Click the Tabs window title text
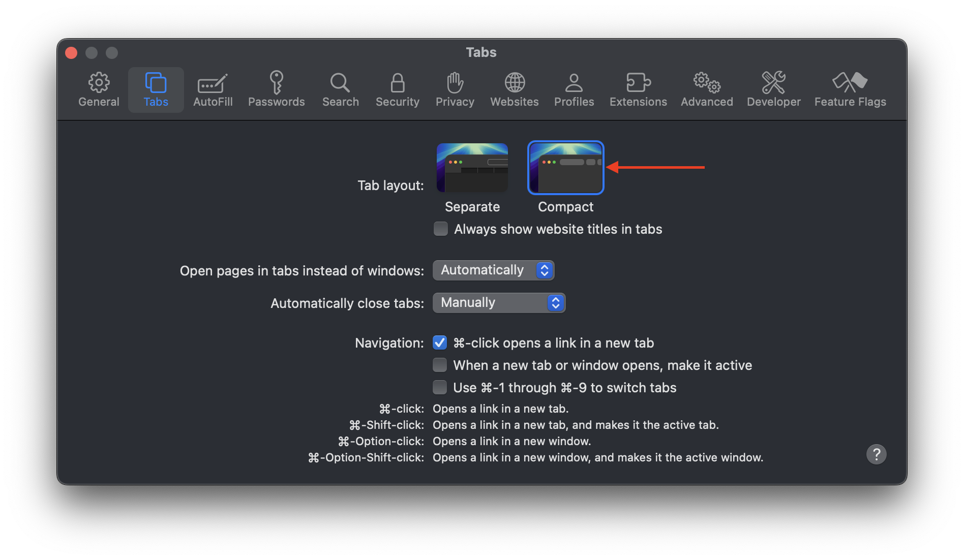The width and height of the screenshot is (964, 560). coord(481,52)
